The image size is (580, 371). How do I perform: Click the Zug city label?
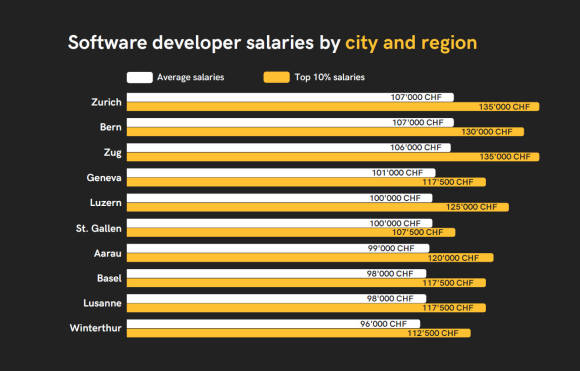pos(112,153)
